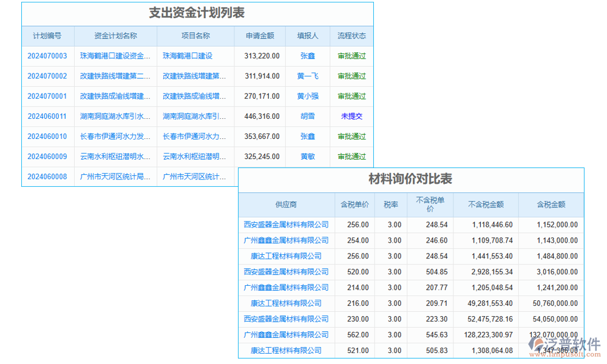Click 审批通过 status for 黄敏's plan
This screenshot has width=607, height=364.
coord(351,157)
